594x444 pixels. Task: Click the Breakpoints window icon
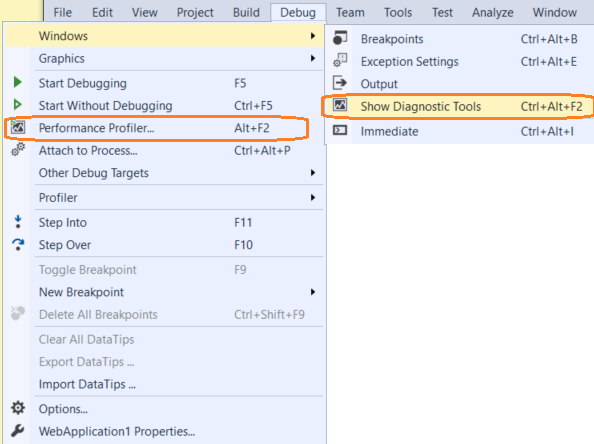click(x=340, y=38)
